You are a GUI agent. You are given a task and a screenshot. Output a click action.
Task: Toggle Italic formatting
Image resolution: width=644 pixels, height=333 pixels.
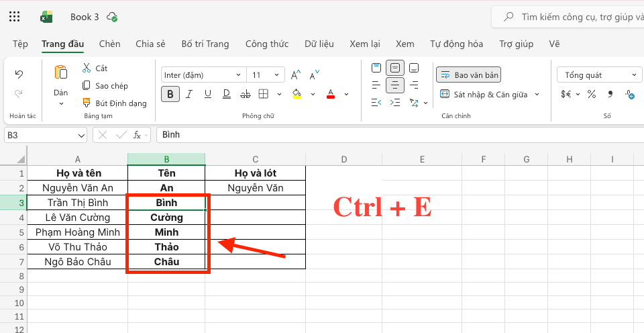189,95
